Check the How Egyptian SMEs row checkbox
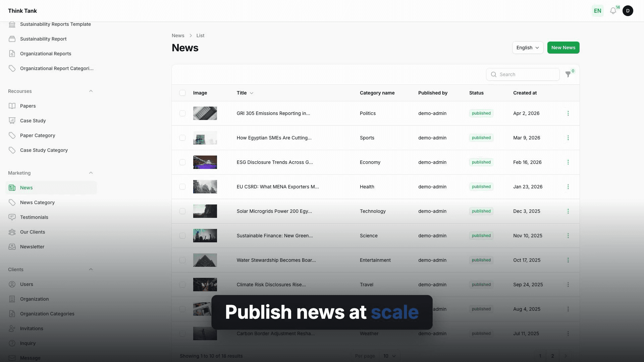This screenshot has width=644, height=362. point(182,138)
